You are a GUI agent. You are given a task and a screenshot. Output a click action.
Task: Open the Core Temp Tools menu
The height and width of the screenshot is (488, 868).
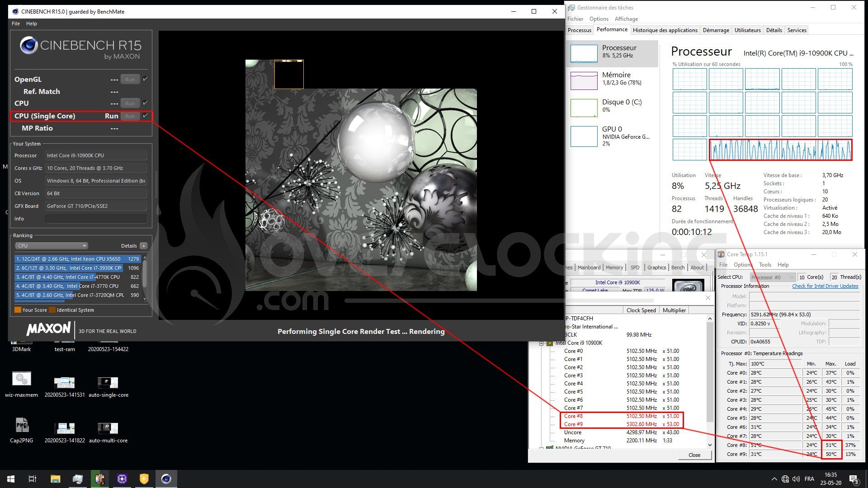click(765, 265)
